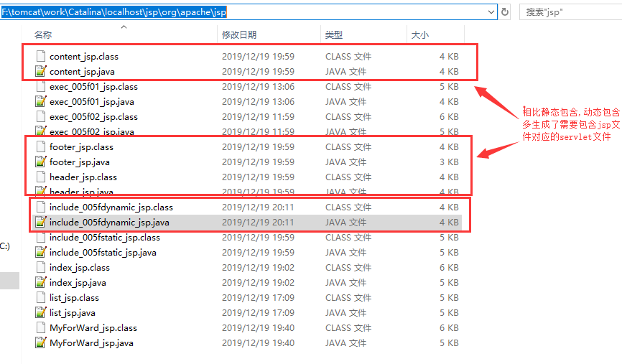The image size is (622, 364).
Task: Select file name include_005fdynamic_jsp.class
Action: (x=111, y=207)
